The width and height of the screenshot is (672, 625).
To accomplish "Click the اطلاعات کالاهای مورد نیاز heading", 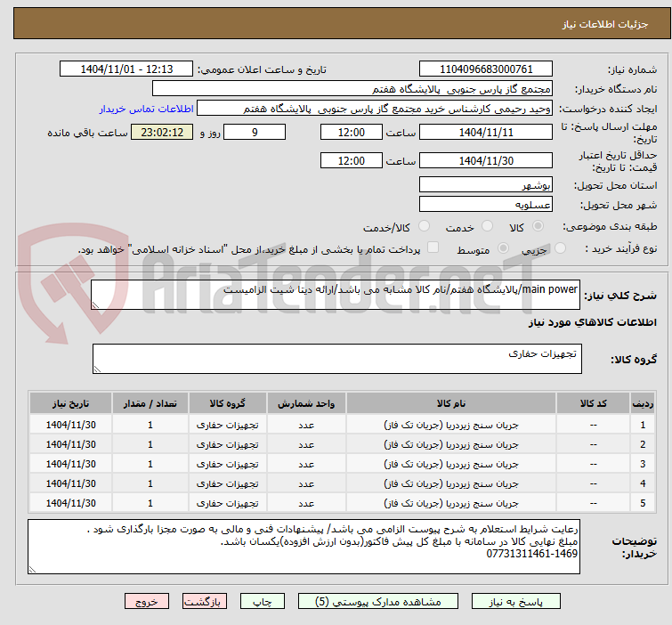I will click(x=592, y=322).
